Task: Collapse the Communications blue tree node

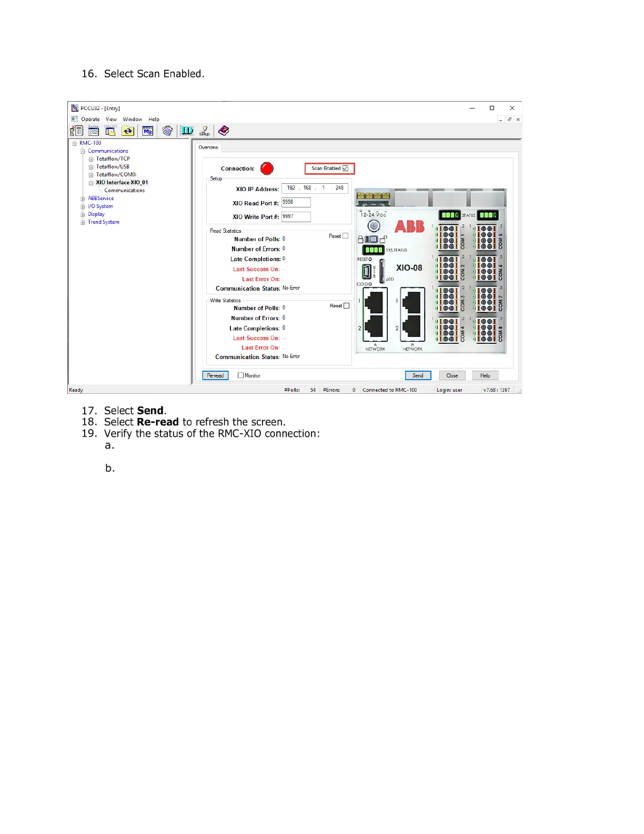Action: [83, 151]
